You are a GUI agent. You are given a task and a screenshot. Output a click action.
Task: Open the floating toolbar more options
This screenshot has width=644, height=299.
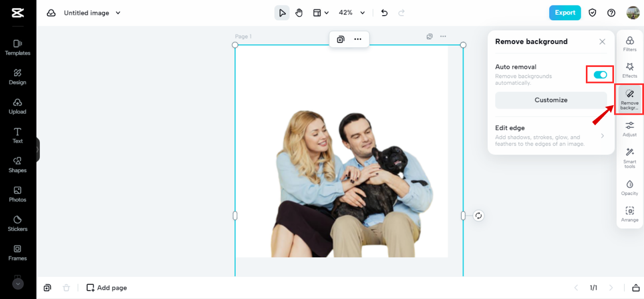pyautogui.click(x=358, y=39)
